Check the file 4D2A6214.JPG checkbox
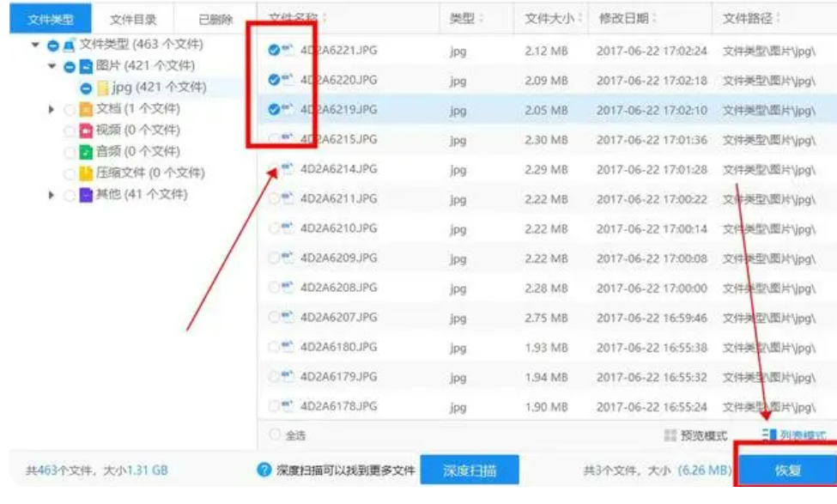Viewport: 837px width, 504px height. coord(274,169)
